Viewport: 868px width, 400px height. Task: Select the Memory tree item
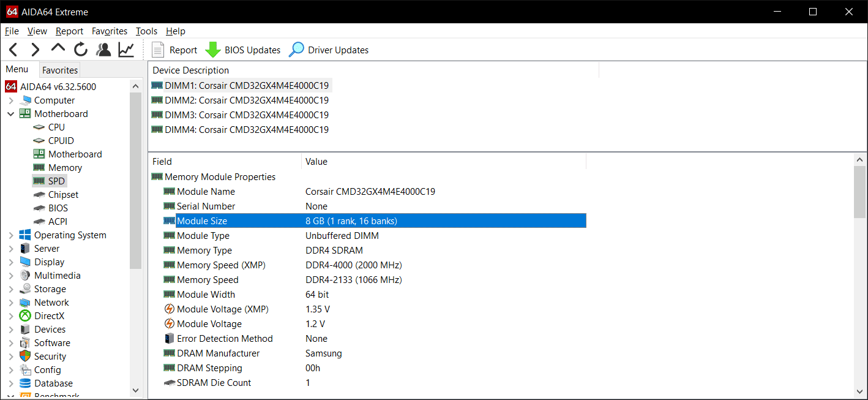[x=65, y=168]
